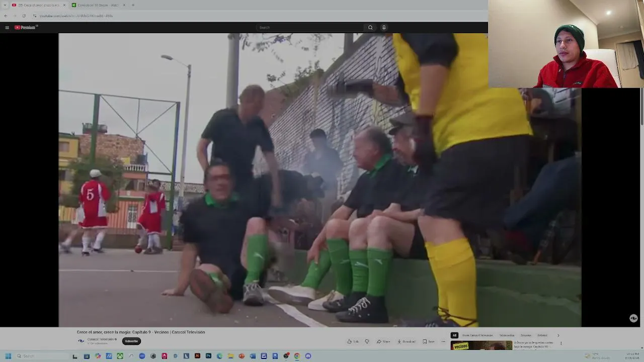
Task: Open the Windows Start menu
Action: pos(8,356)
